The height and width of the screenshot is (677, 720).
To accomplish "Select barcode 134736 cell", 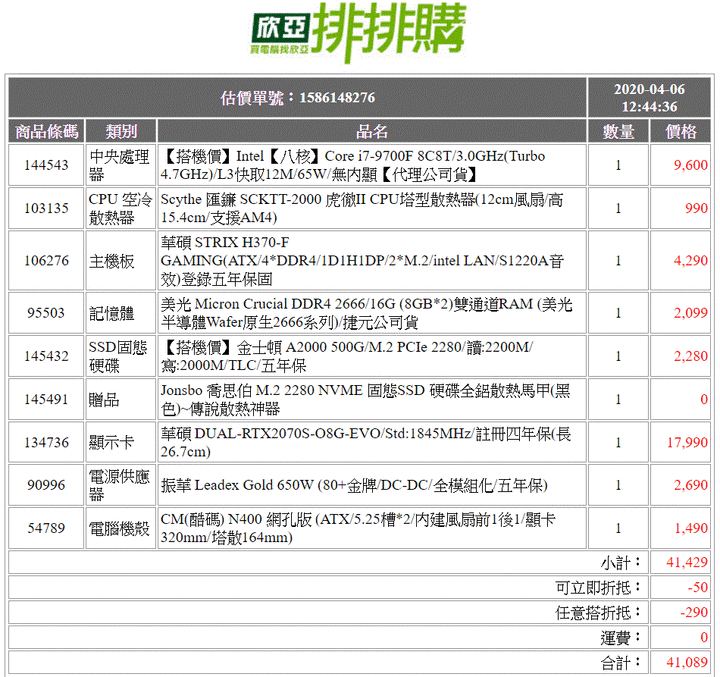I will click(46, 442).
